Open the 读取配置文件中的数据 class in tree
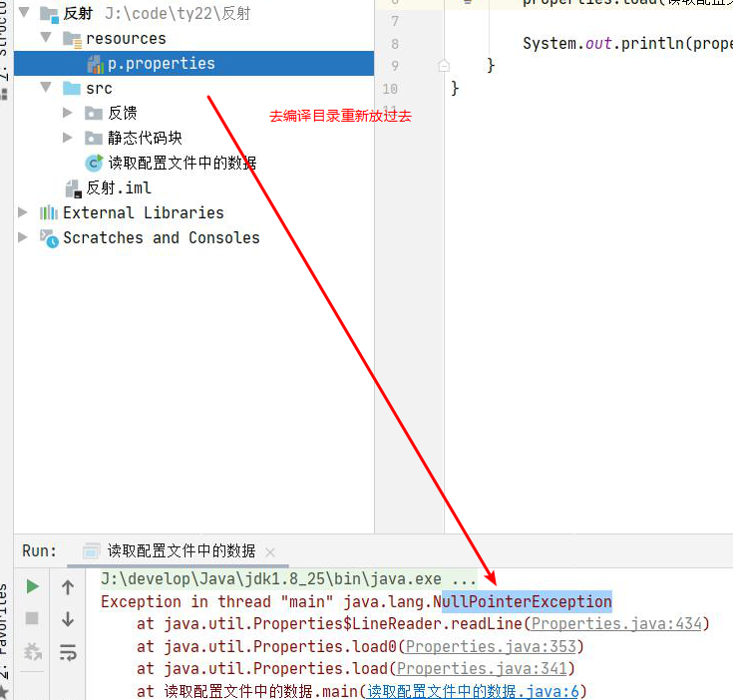The image size is (733, 700). (x=183, y=163)
